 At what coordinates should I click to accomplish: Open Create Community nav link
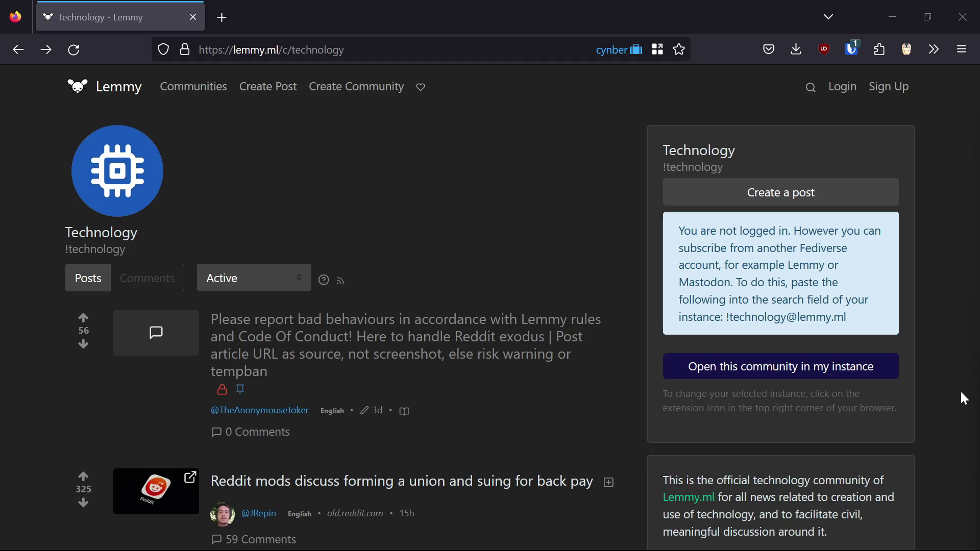[356, 87]
